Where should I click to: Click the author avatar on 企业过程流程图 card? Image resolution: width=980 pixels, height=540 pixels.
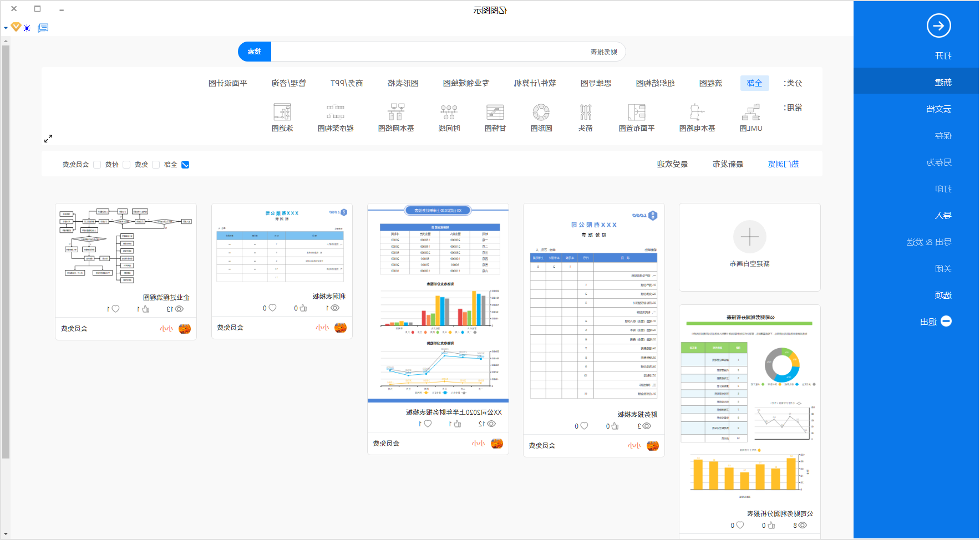tap(185, 329)
